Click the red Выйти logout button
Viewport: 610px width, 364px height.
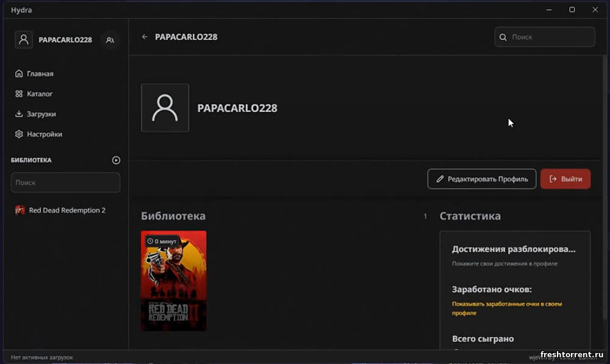[565, 179]
